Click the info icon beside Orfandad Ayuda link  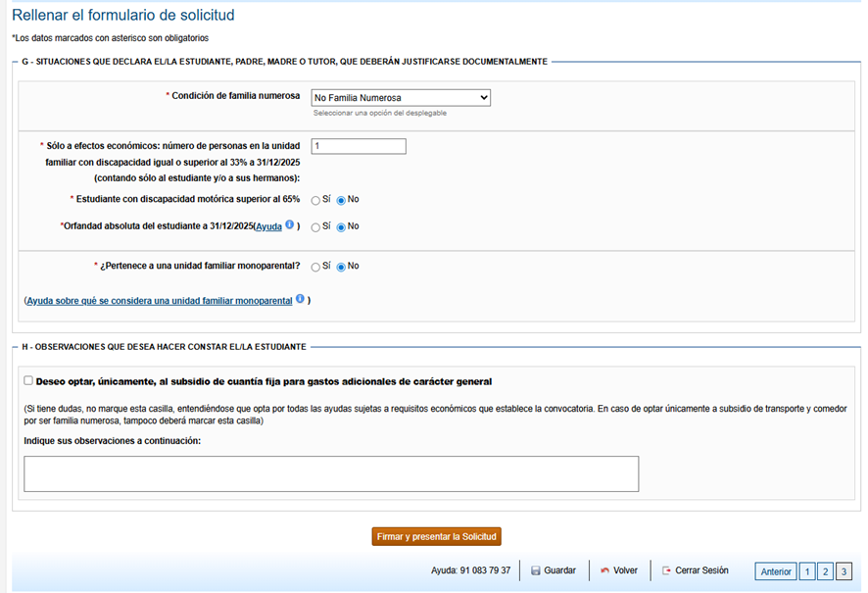point(290,224)
